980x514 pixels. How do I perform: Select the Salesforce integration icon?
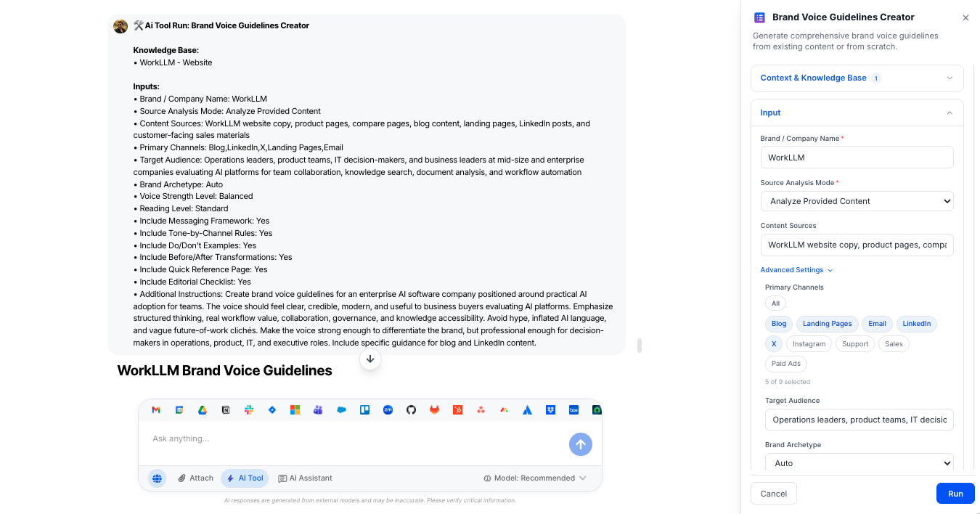point(341,409)
